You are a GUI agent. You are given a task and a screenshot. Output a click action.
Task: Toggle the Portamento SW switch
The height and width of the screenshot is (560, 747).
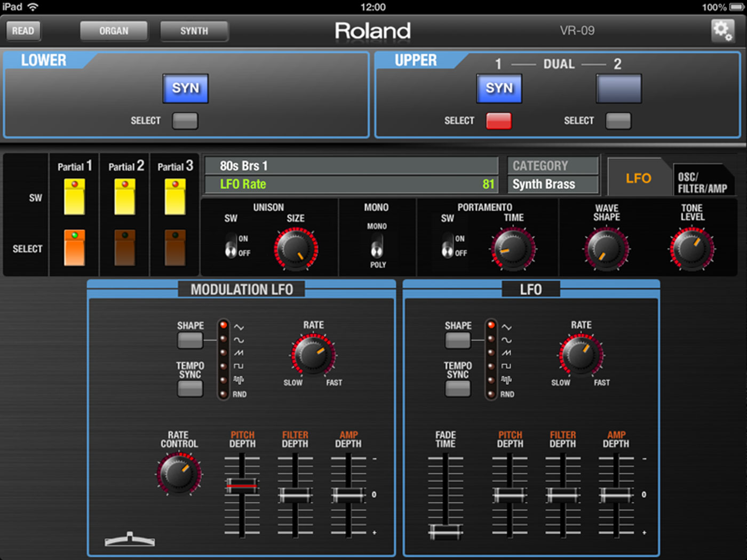point(448,245)
